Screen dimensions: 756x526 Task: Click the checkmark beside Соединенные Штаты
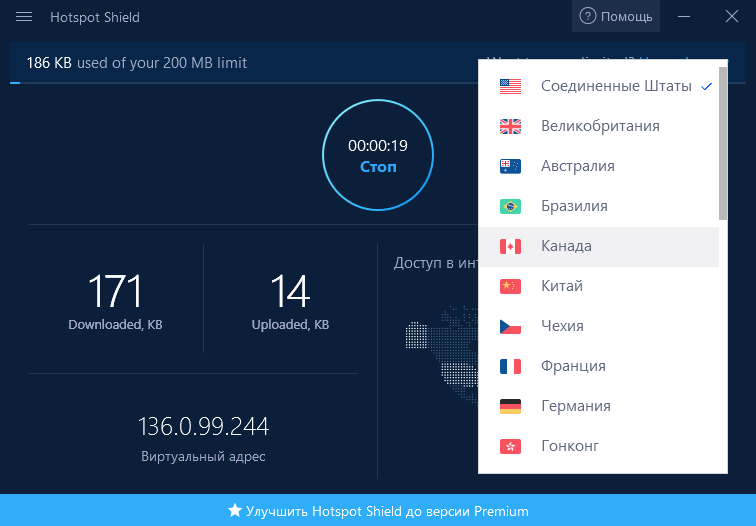[x=706, y=87]
